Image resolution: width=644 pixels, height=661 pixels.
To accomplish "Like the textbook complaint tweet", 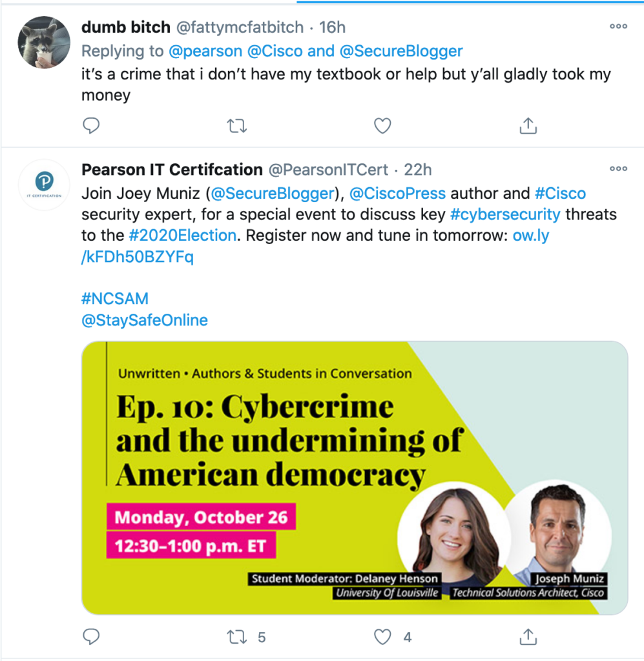I will [x=383, y=125].
